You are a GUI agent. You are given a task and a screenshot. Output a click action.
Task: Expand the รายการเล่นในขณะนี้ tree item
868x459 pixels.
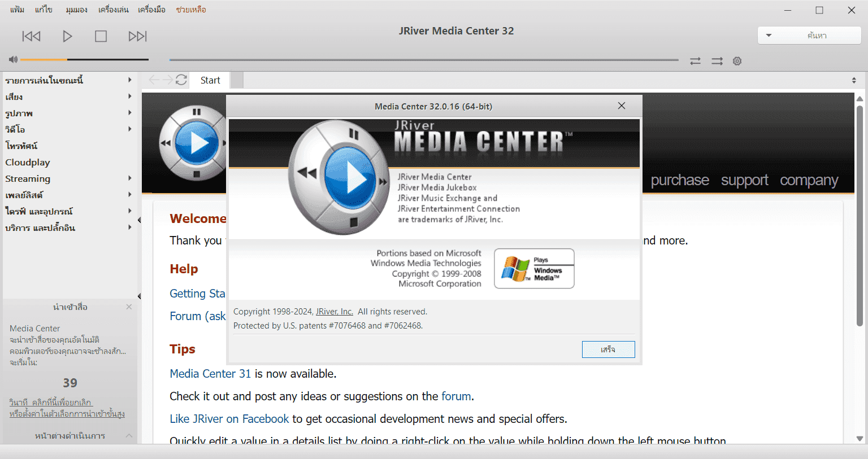click(129, 80)
